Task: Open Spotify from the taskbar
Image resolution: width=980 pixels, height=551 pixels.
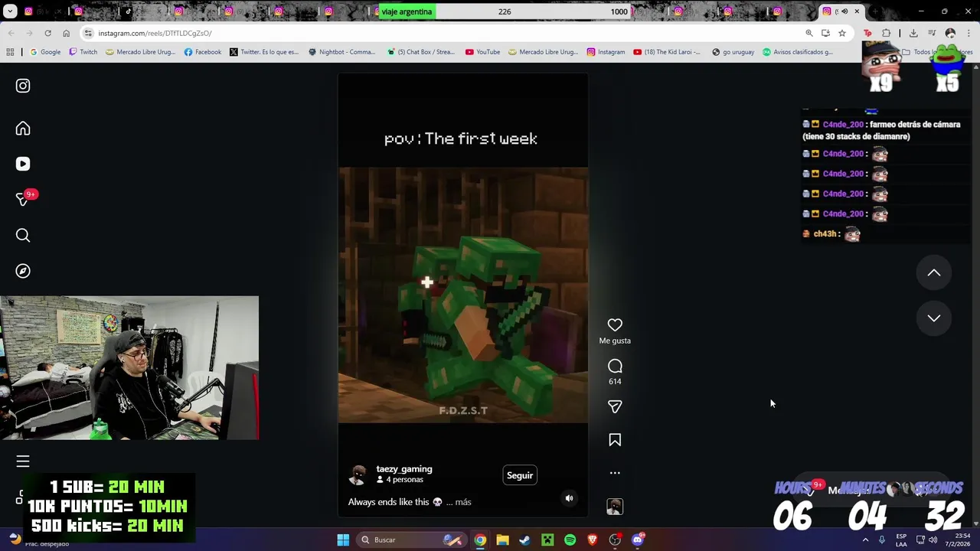Action: [570, 540]
